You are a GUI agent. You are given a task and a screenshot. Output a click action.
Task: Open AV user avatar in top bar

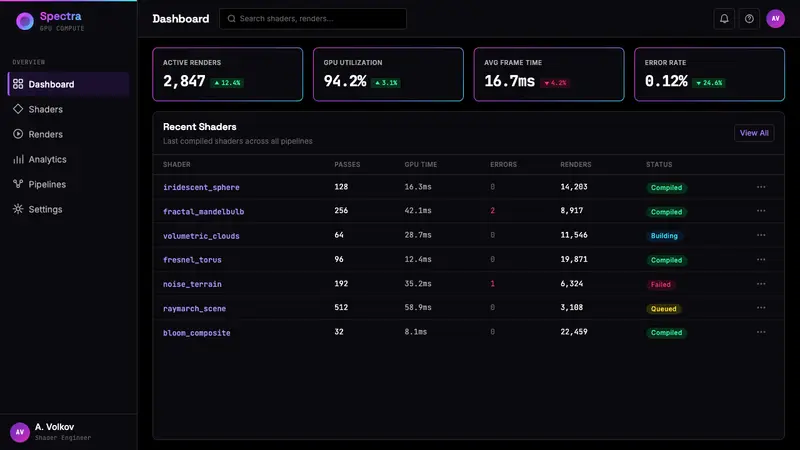775,19
